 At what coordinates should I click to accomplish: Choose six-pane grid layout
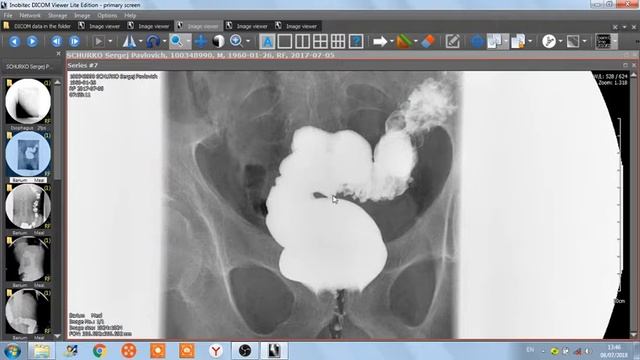pyautogui.click(x=338, y=41)
